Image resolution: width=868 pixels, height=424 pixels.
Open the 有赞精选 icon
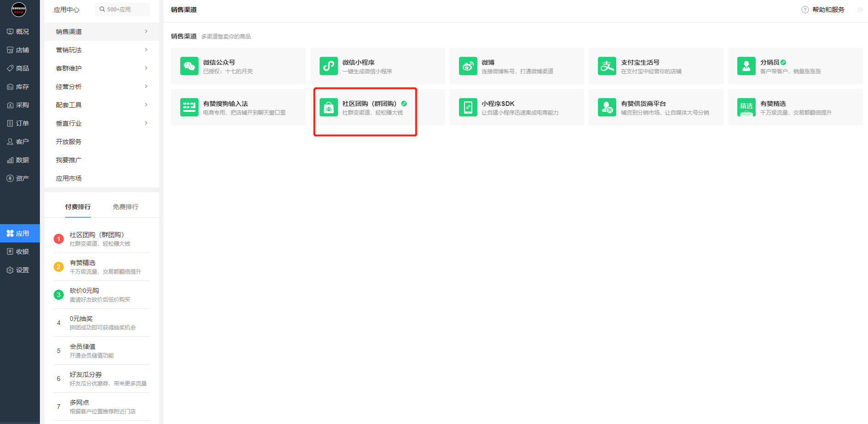click(746, 107)
